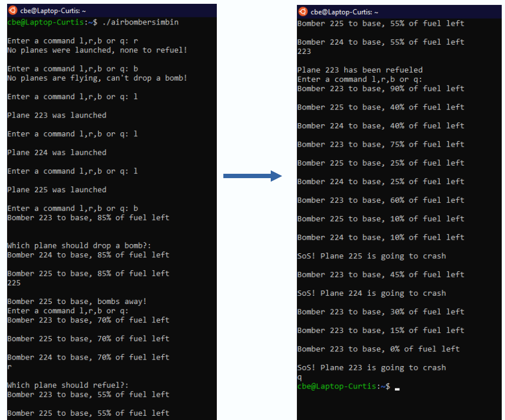Image resolution: width=505 pixels, height=420 pixels.
Task: Click 'SoS! Plane 223 is going to crash'
Action: point(372,368)
